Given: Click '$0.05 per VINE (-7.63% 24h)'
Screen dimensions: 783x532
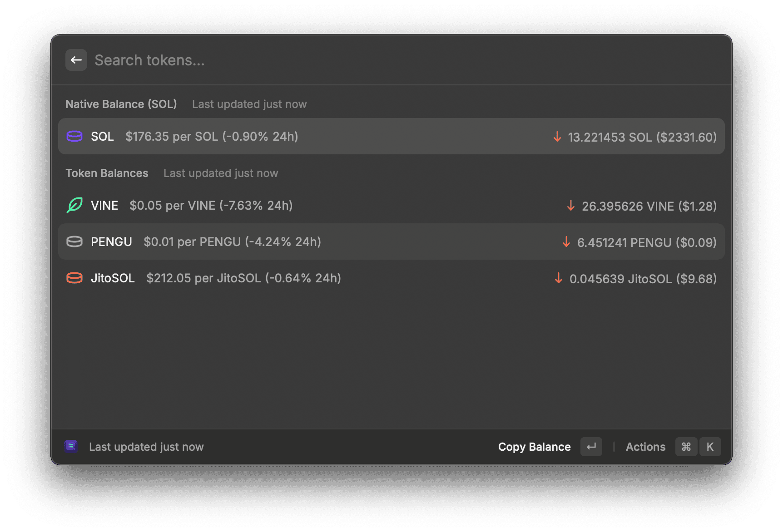Looking at the screenshot, I should click(211, 206).
